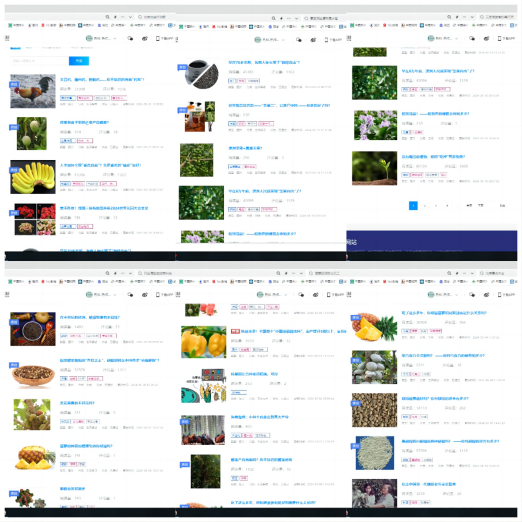The height and width of the screenshot is (522, 522).
Task: Open the yellow bananas article thumbnail
Action: (33, 177)
